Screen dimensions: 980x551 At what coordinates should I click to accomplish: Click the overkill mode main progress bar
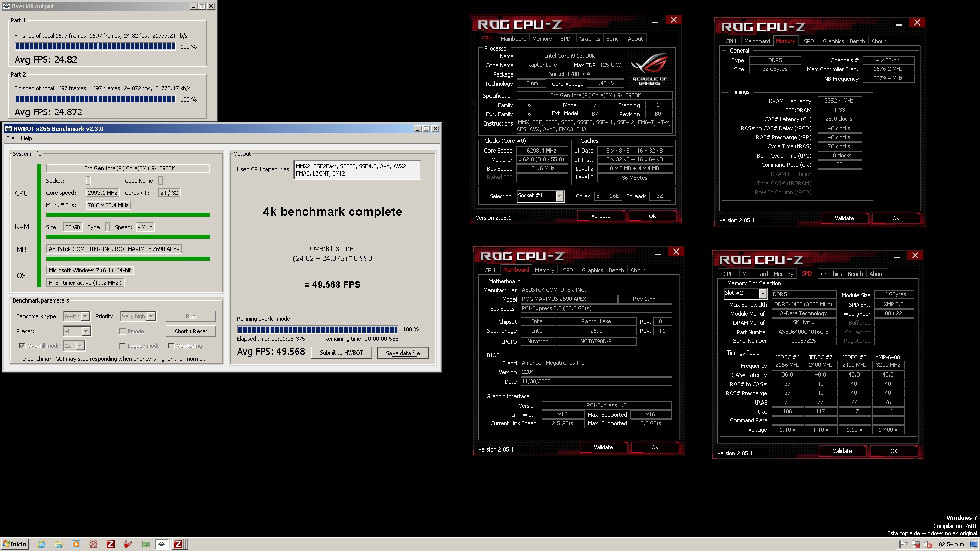[317, 330]
